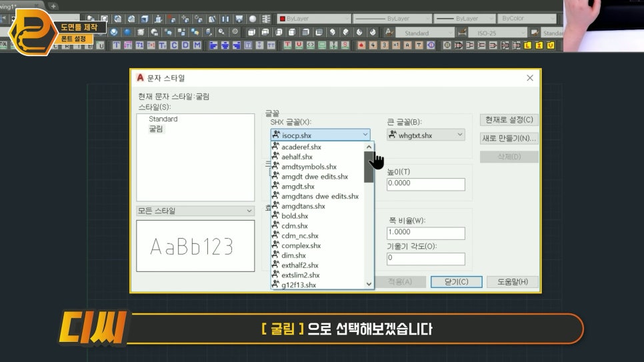Viewport: 644px width, 362px height.
Task: Click the align text right icon
Action: 237,45
